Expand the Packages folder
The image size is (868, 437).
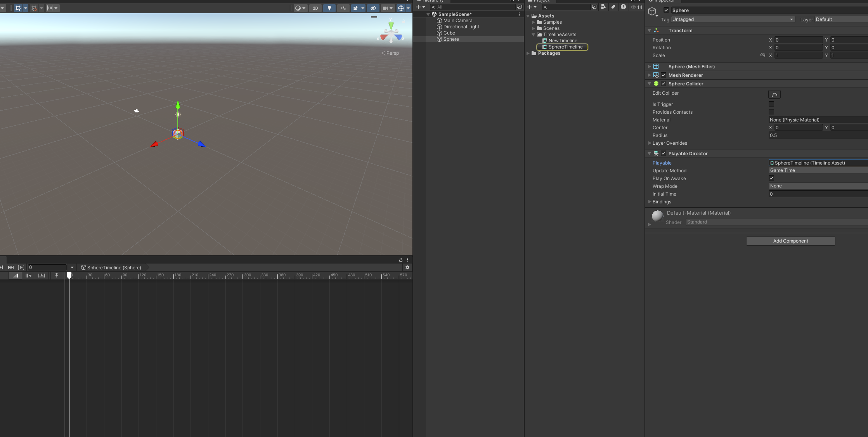(x=528, y=53)
